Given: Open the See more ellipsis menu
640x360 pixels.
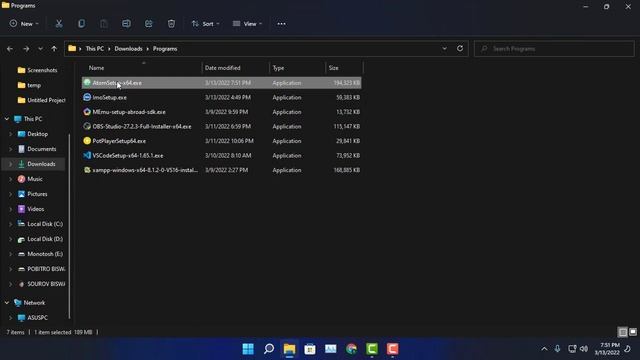Looking at the screenshot, I should click(x=281, y=24).
